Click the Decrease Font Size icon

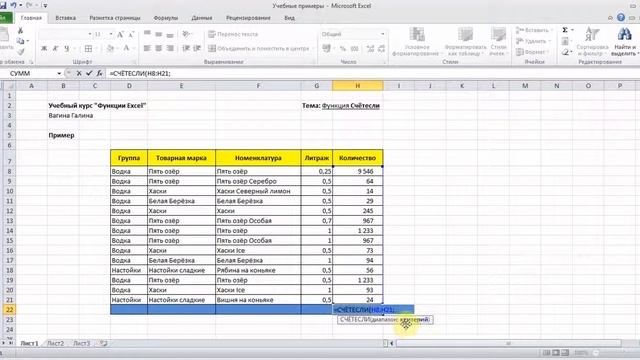pyautogui.click(x=131, y=35)
